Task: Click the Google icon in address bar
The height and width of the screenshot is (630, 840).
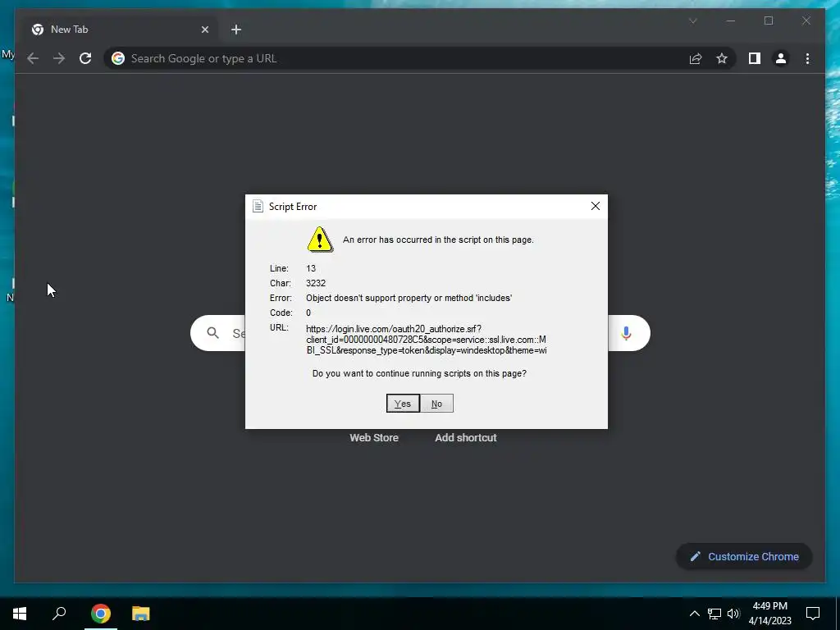Action: (x=118, y=58)
